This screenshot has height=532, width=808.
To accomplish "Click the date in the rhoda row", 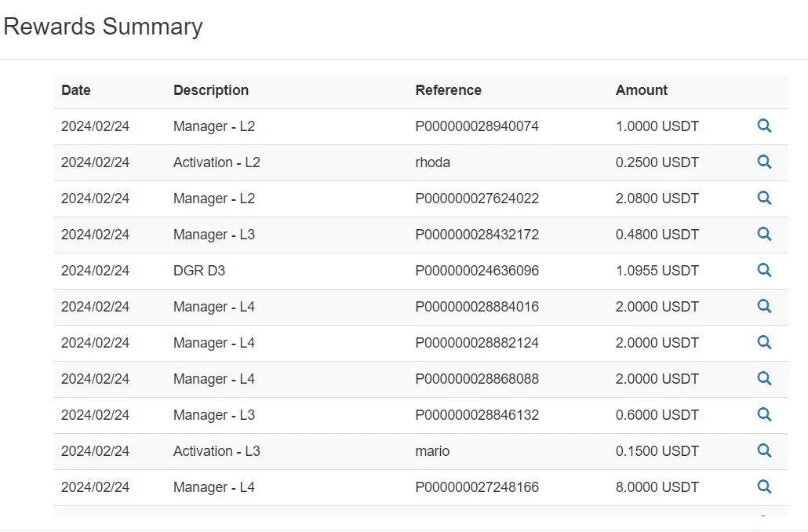I will coord(95,162).
